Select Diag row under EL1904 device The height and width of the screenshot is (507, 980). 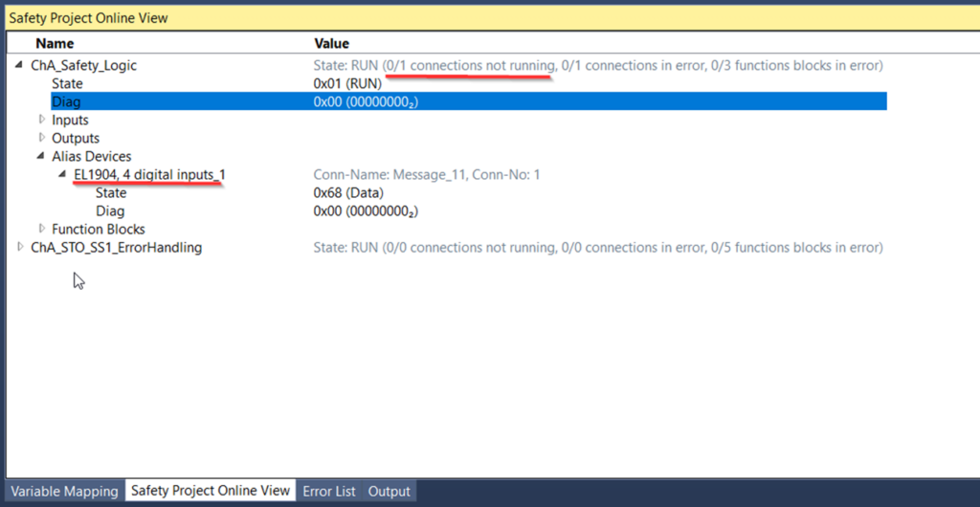[110, 211]
